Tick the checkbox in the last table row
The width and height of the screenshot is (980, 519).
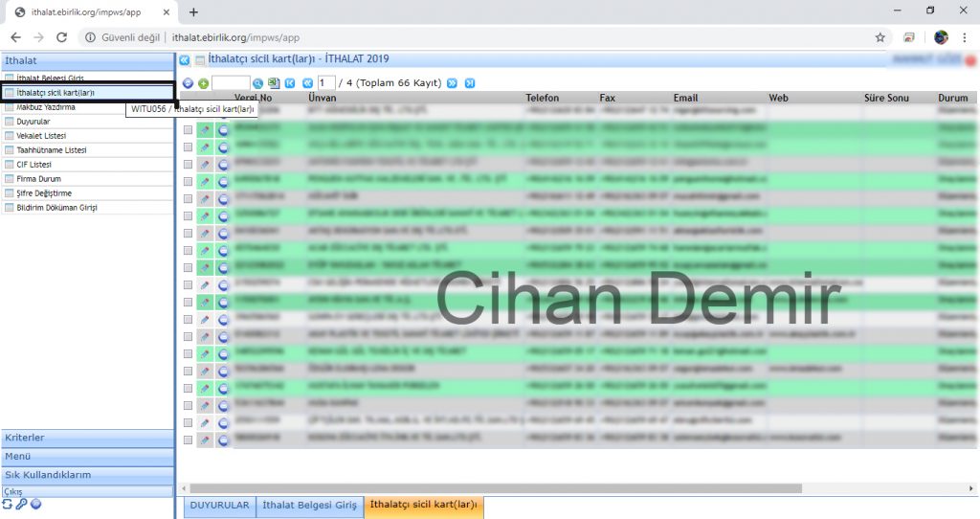coord(188,440)
